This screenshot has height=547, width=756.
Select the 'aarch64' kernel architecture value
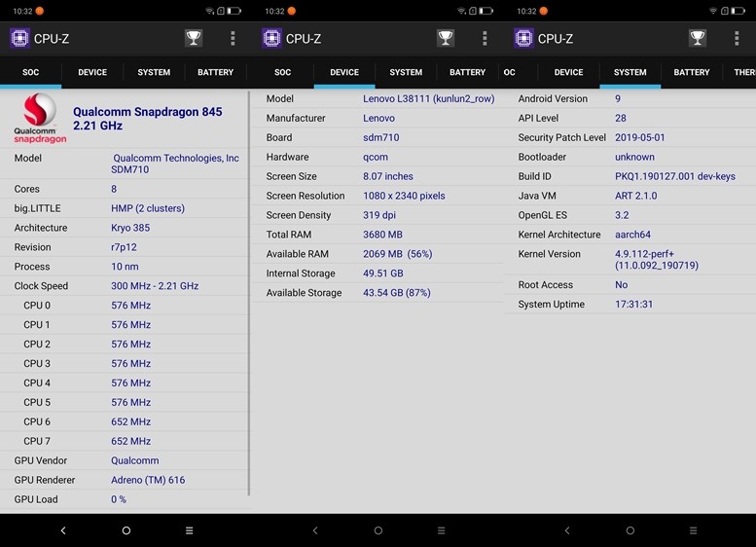(x=632, y=235)
